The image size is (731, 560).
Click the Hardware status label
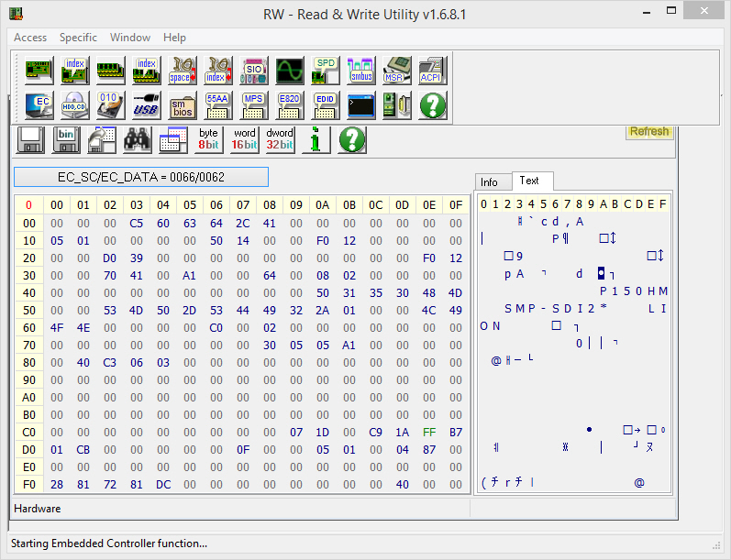pos(38,509)
